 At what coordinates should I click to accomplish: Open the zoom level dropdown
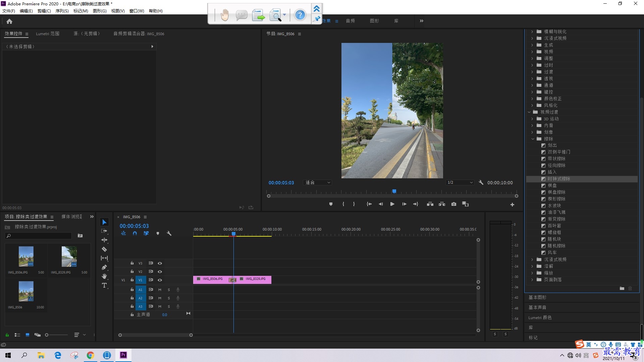click(318, 183)
